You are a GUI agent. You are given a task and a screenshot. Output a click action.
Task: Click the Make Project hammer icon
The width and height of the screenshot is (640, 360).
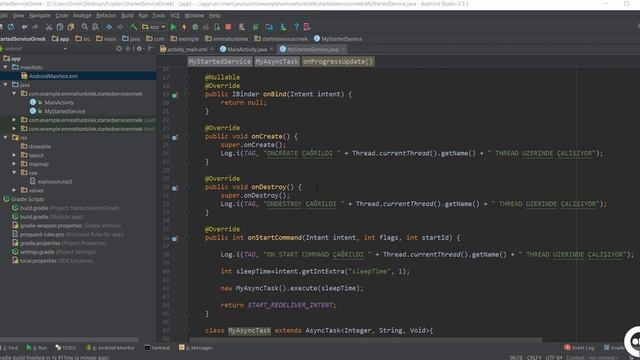(x=134, y=27)
